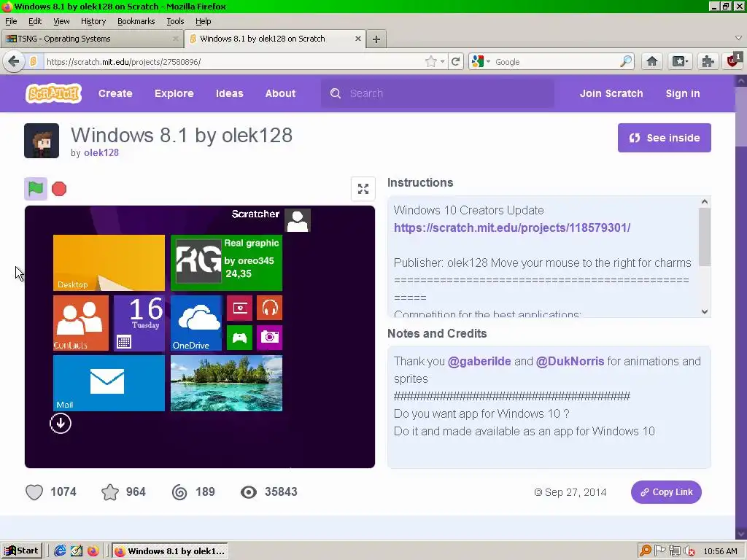Screen dimensions: 747x560
Task: Open the Contacts tile
Action: (81, 323)
